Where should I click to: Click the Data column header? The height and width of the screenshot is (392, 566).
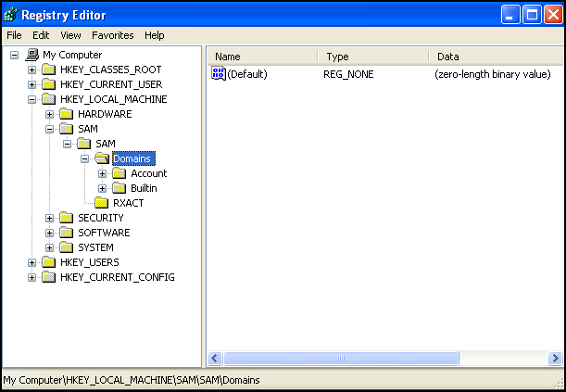pyautogui.click(x=497, y=57)
